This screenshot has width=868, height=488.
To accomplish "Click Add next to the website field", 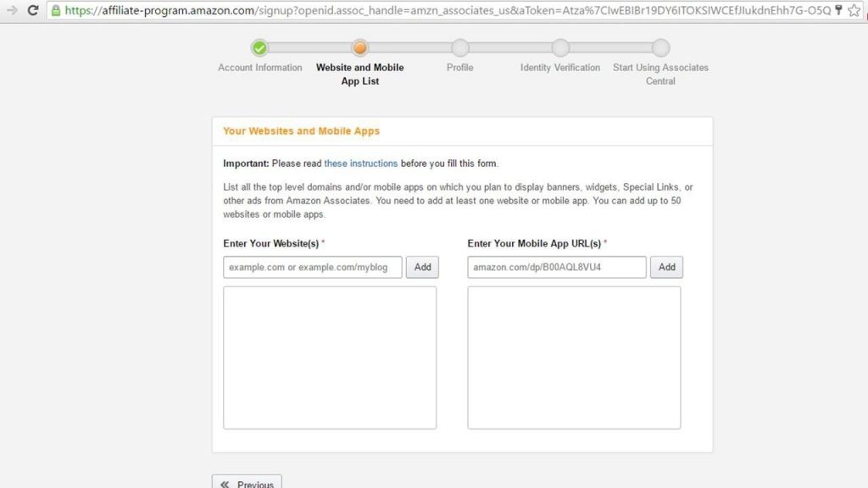I will [x=422, y=267].
